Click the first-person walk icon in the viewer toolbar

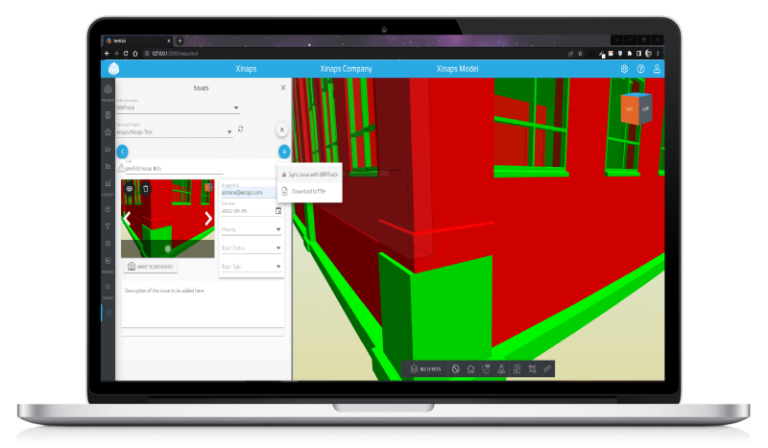[501, 369]
